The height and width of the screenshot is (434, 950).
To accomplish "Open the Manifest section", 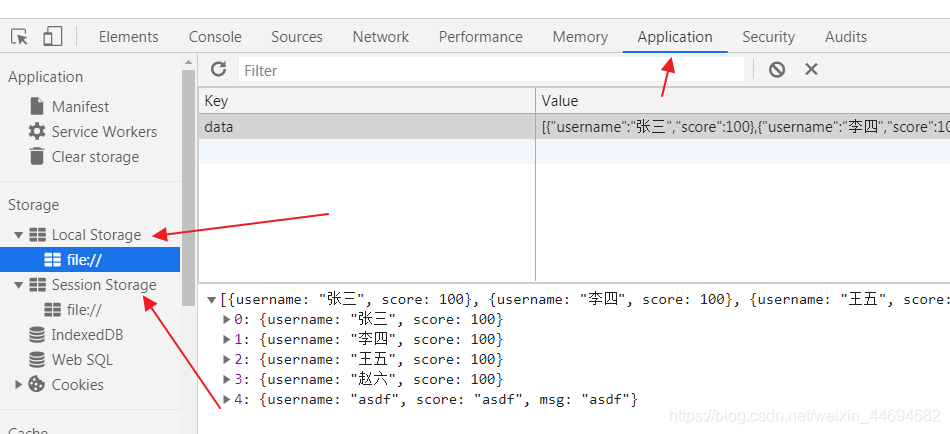I will tap(80, 107).
